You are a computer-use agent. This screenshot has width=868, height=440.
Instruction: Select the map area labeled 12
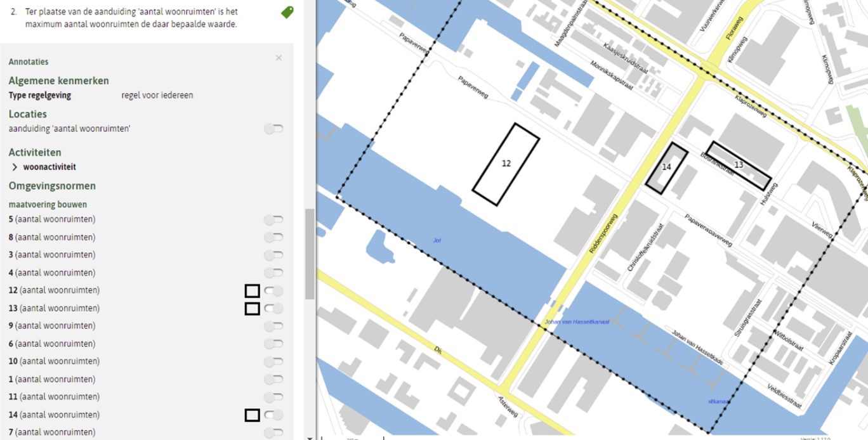coord(506,164)
